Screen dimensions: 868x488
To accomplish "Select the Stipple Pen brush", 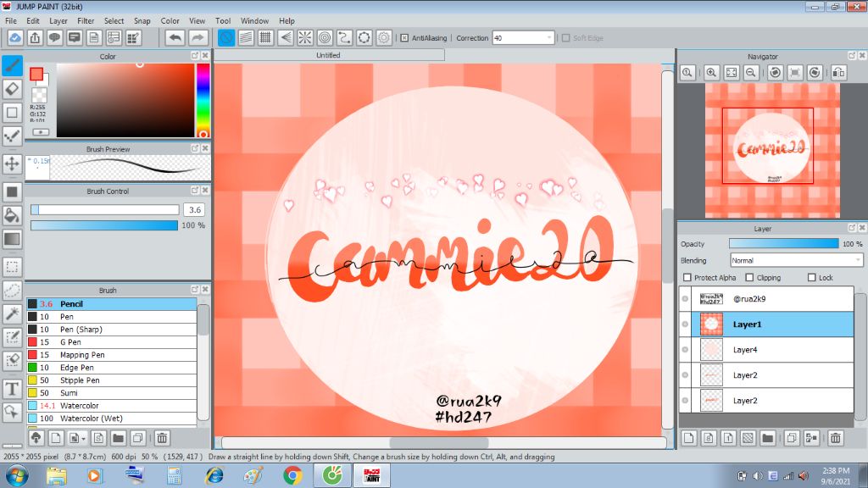I will tap(111, 380).
